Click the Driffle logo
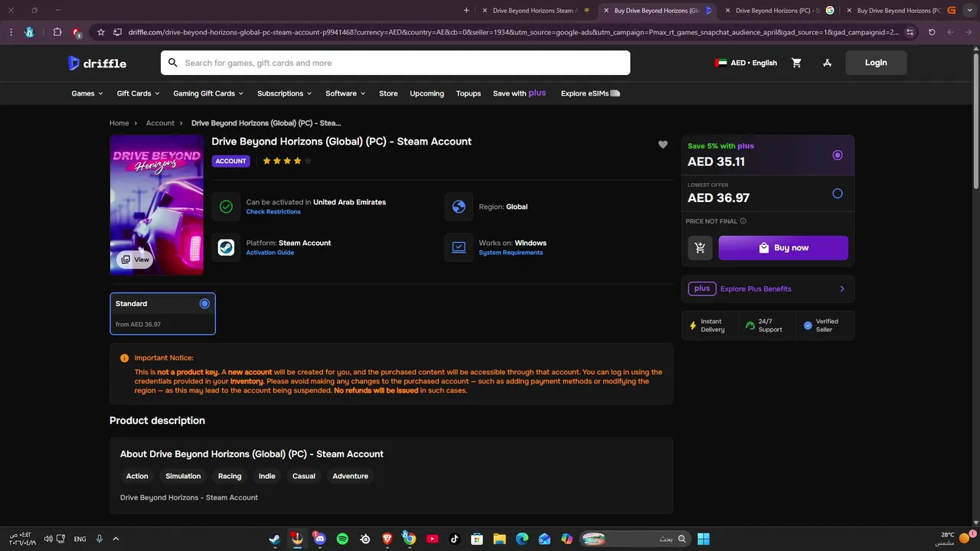Screen dimensions: 980x551 pyautogui.click(x=97, y=63)
